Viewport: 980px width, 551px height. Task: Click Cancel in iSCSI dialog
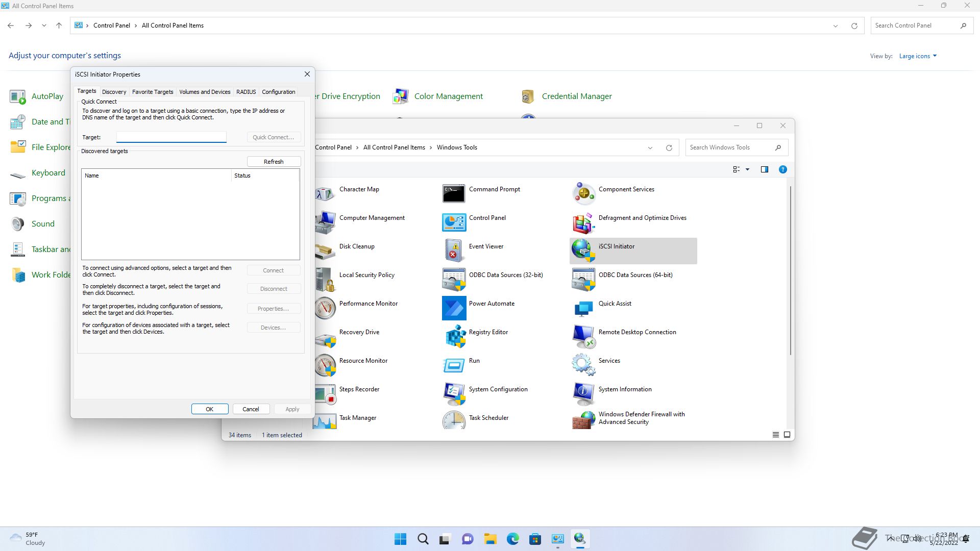pyautogui.click(x=251, y=409)
